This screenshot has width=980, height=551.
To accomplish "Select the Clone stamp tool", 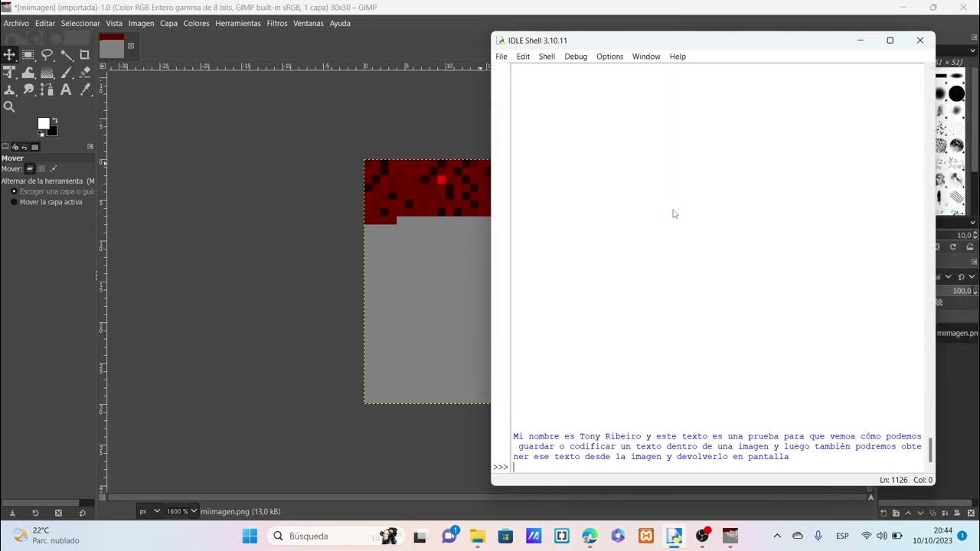I will (x=9, y=90).
